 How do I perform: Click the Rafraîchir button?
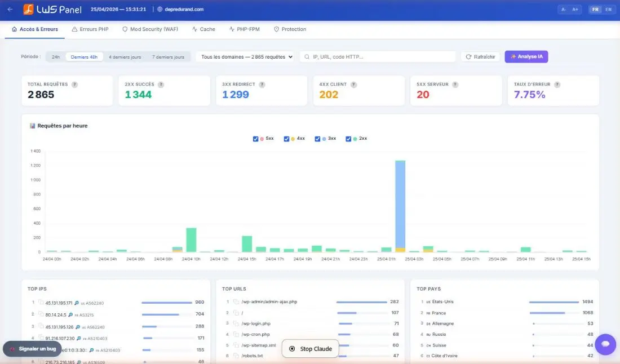[480, 57]
